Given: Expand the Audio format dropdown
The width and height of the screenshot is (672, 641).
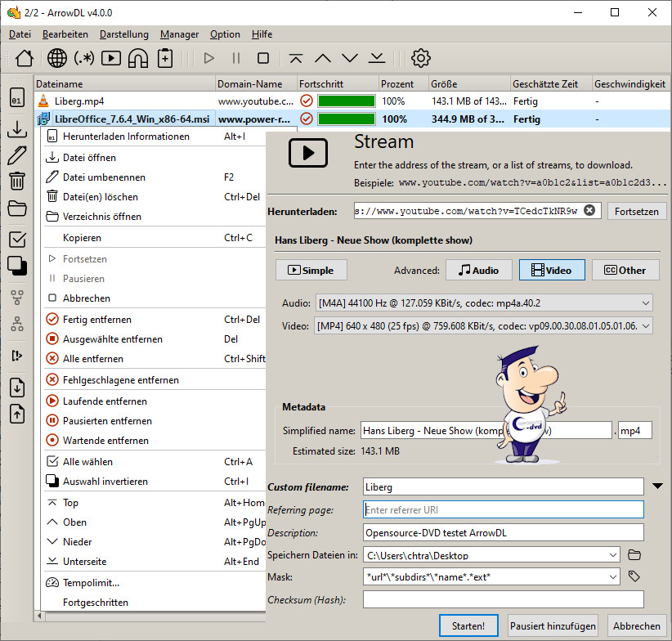Looking at the screenshot, I should coord(645,303).
